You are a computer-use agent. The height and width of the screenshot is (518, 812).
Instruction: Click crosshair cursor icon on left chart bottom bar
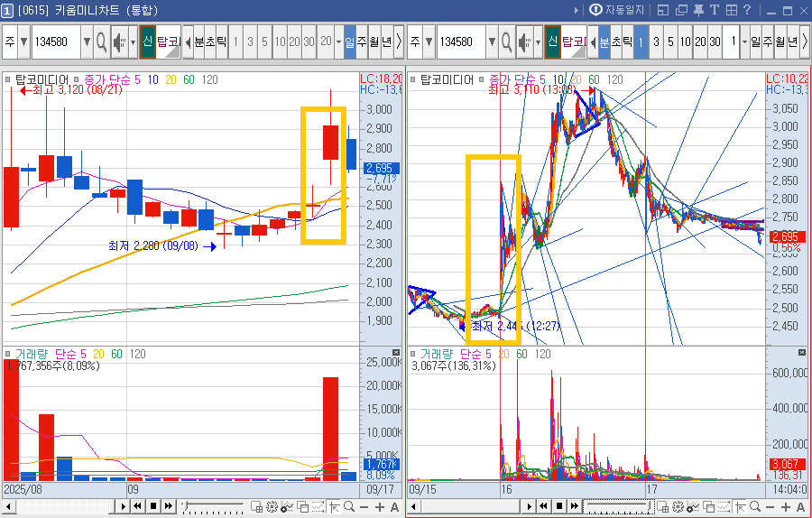click(x=334, y=506)
